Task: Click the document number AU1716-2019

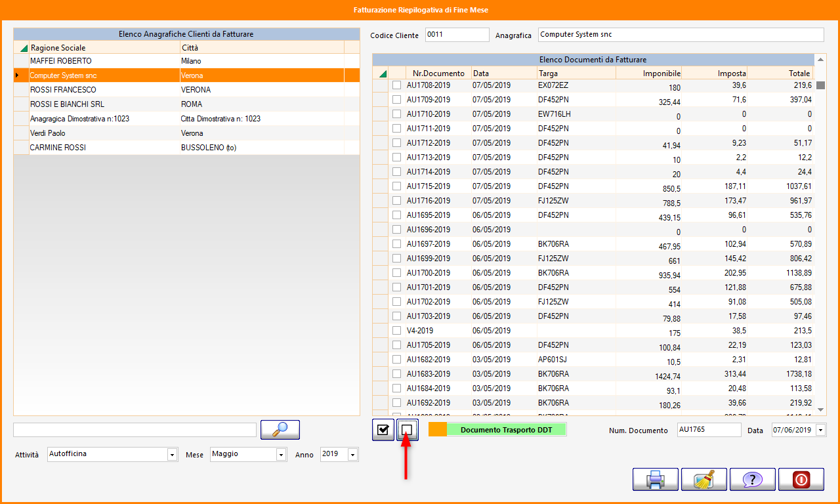Action: 429,201
